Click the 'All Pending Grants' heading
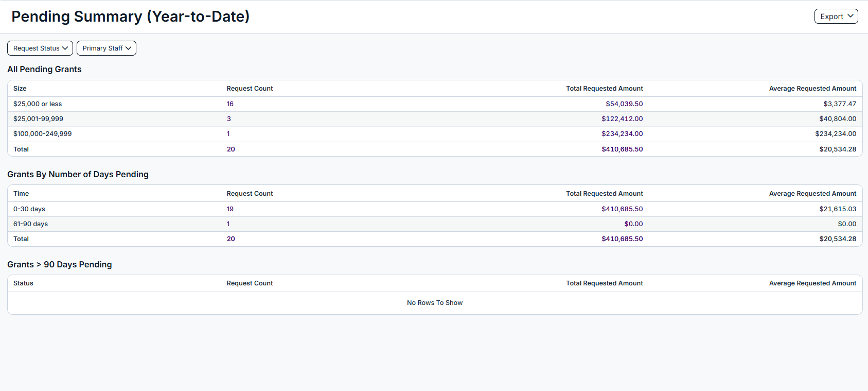 (44, 70)
